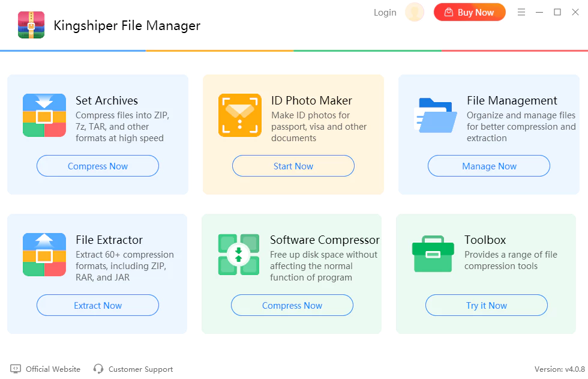Click the Login link

point(385,13)
